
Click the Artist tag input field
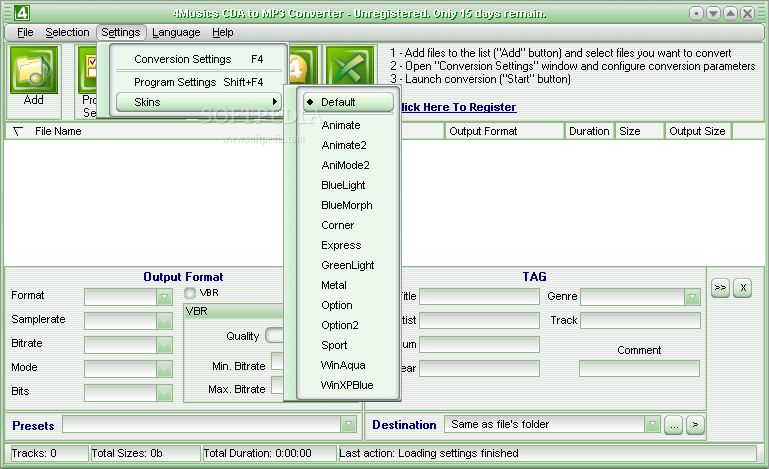pyautogui.click(x=479, y=320)
